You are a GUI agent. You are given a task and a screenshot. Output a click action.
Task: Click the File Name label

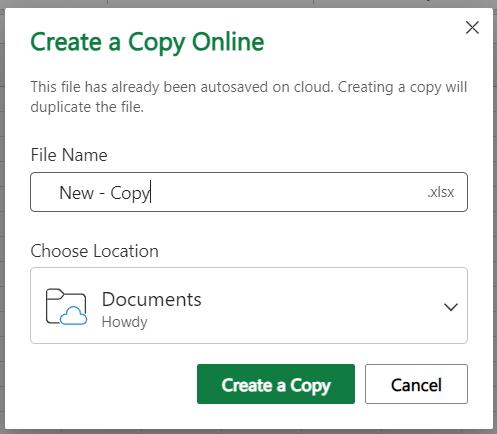click(69, 155)
